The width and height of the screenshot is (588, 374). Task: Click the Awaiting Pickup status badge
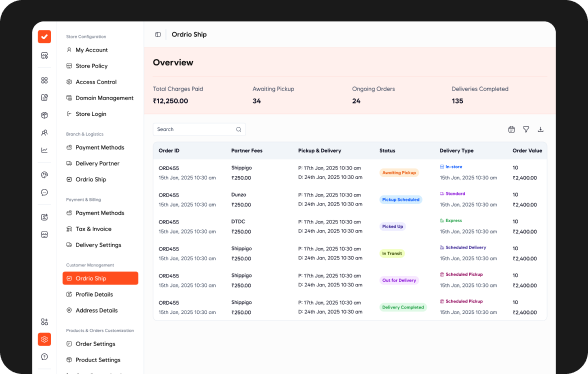point(399,173)
